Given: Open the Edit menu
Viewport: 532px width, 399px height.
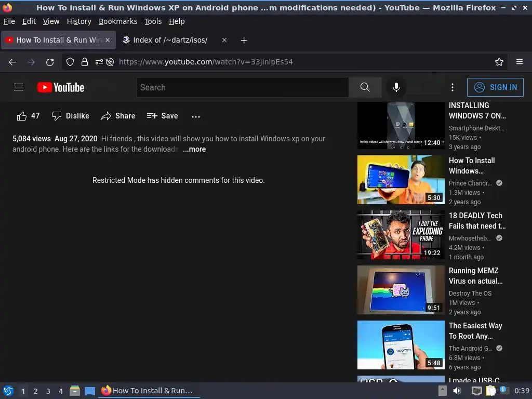Looking at the screenshot, I should (29, 21).
